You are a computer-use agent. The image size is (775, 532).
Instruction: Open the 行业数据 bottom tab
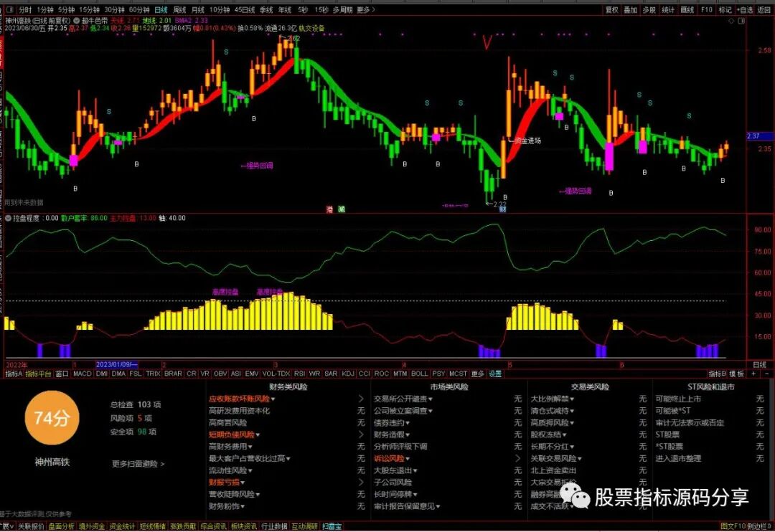tap(274, 526)
